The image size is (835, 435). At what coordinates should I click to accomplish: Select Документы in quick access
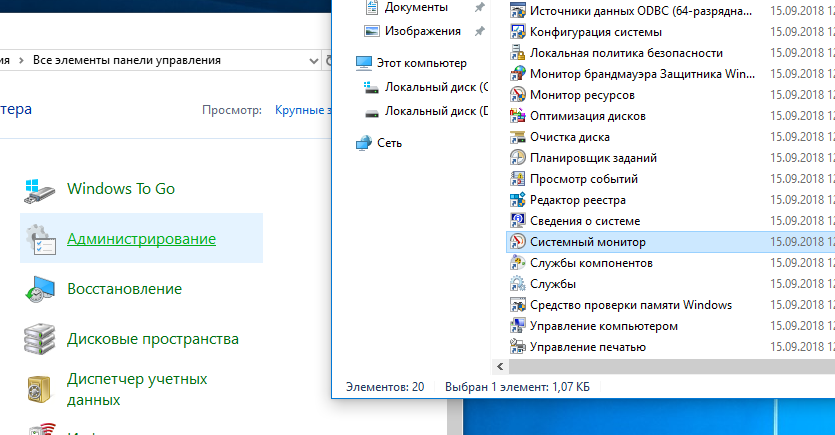click(416, 7)
